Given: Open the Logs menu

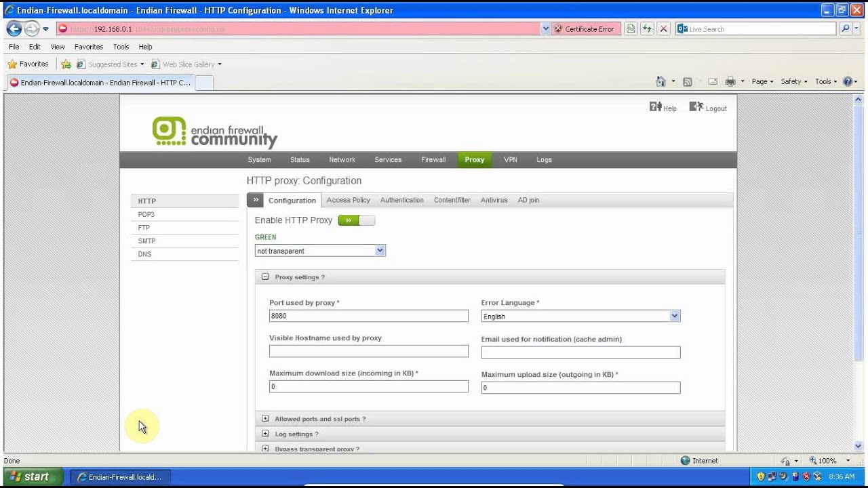Looking at the screenshot, I should tap(544, 160).
